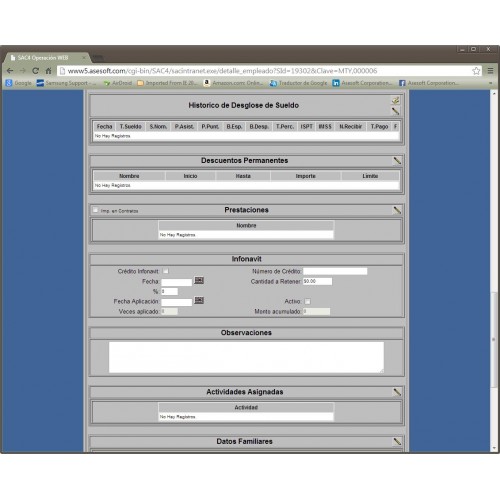Click upper edit icon in Historico de Desglose
Viewport: 500px width, 500px height.
(395, 100)
